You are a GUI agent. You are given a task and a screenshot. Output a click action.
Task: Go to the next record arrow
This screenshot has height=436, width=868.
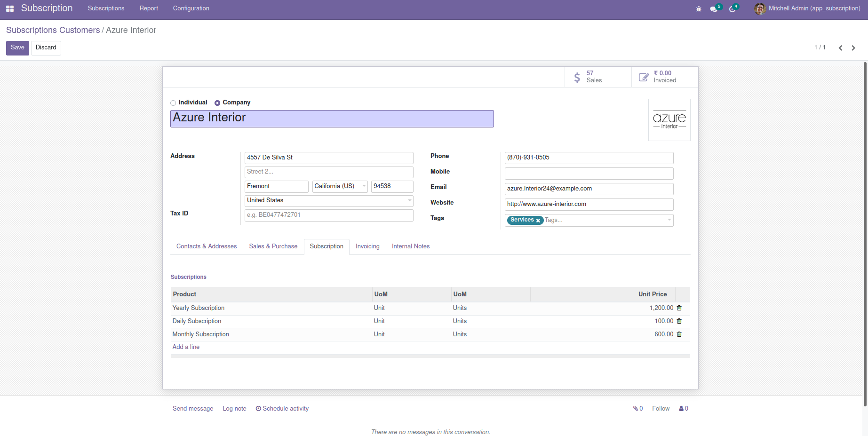(x=853, y=48)
